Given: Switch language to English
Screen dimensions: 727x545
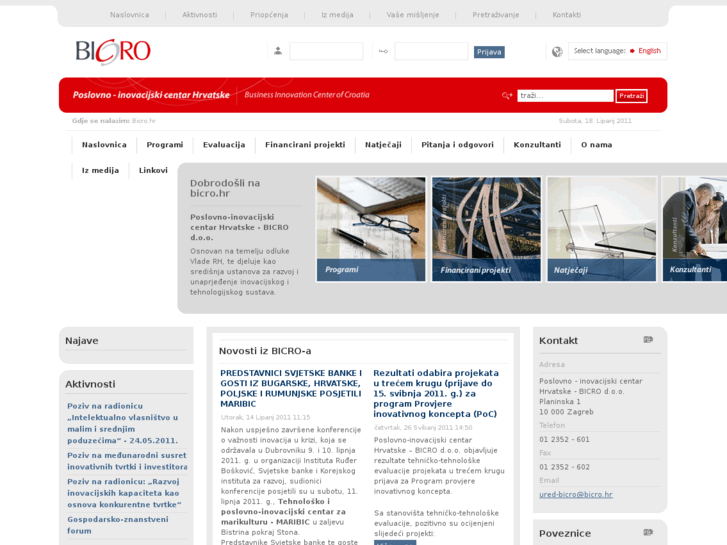Looking at the screenshot, I should point(649,51).
